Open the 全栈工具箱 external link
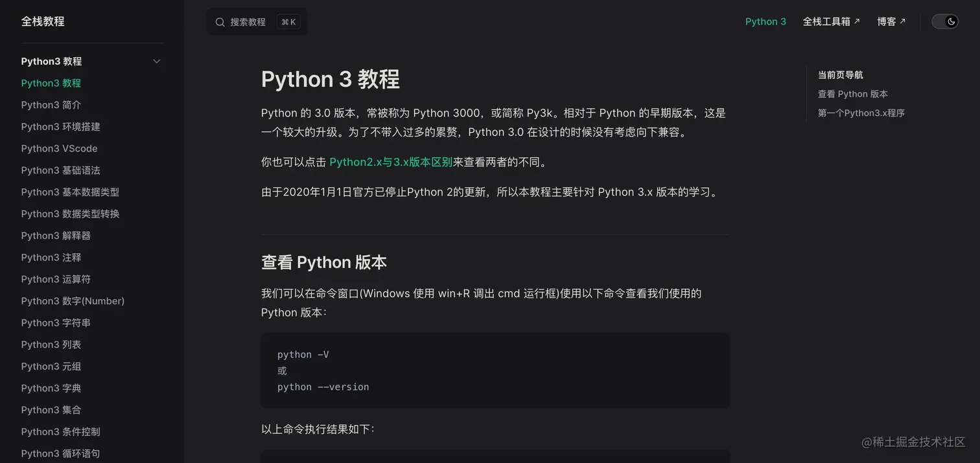Image resolution: width=980 pixels, height=463 pixels. 832,21
